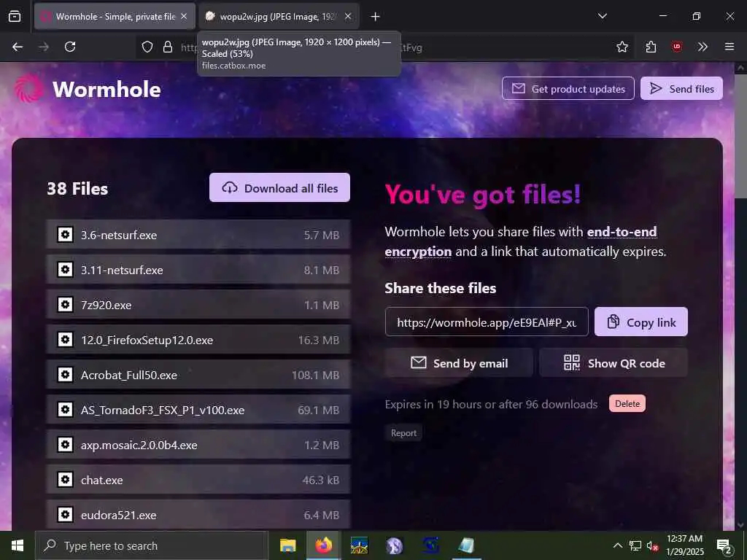The image size is (747, 560).
Task: Select file Acrobat_Full50.exe
Action: tap(198, 375)
